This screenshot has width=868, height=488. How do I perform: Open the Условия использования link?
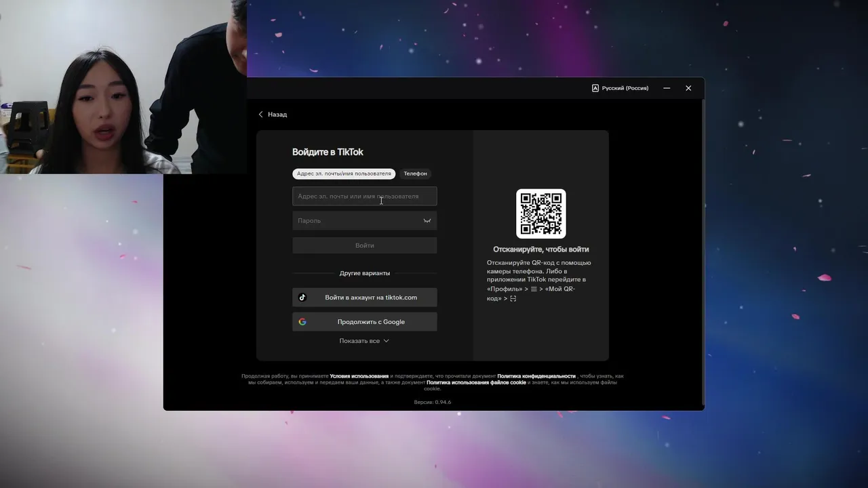tap(359, 376)
